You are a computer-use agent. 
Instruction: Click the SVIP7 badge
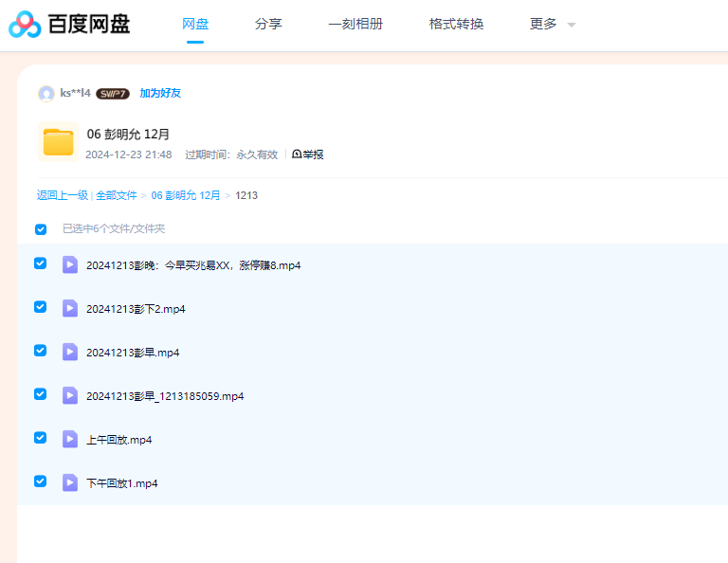pos(113,94)
